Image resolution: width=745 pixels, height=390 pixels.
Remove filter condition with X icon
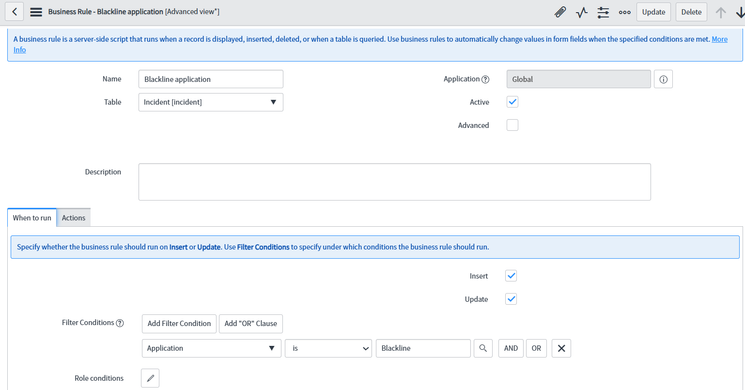pyautogui.click(x=561, y=348)
